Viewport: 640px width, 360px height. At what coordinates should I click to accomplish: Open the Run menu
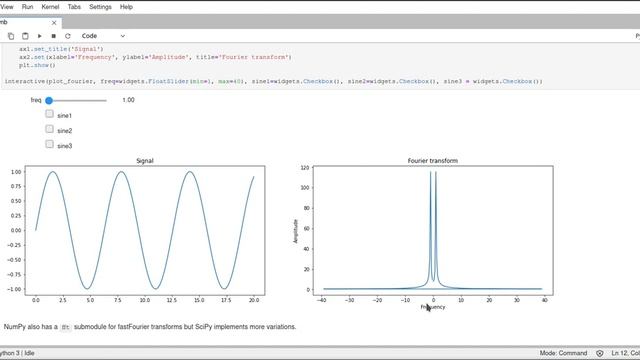(x=27, y=7)
